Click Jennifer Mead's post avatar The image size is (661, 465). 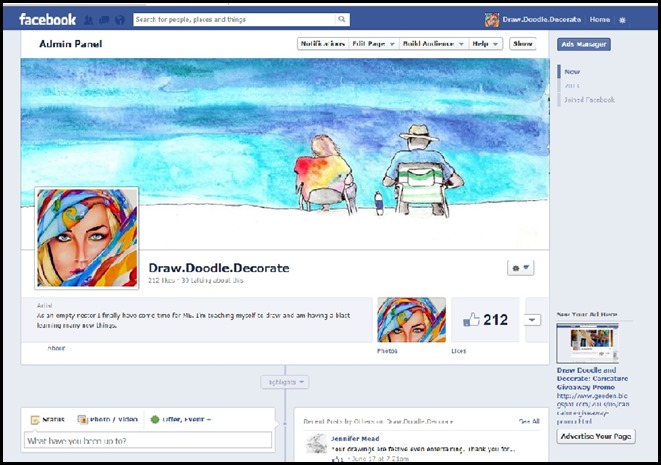pos(316,443)
